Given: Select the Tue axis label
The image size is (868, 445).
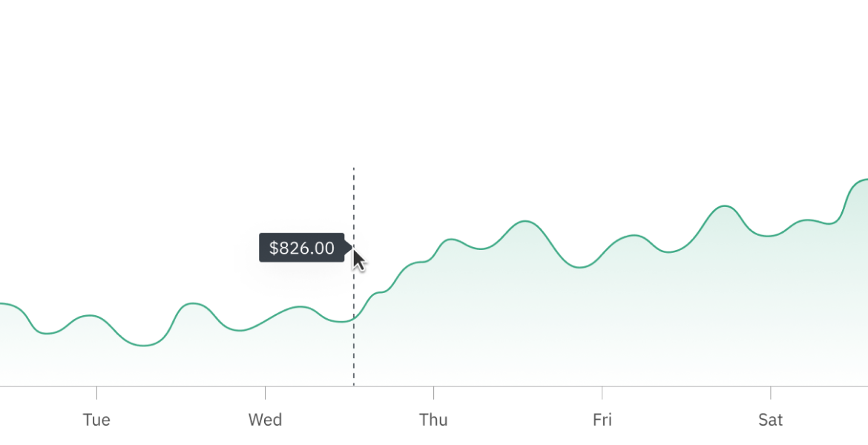Looking at the screenshot, I should 96,420.
